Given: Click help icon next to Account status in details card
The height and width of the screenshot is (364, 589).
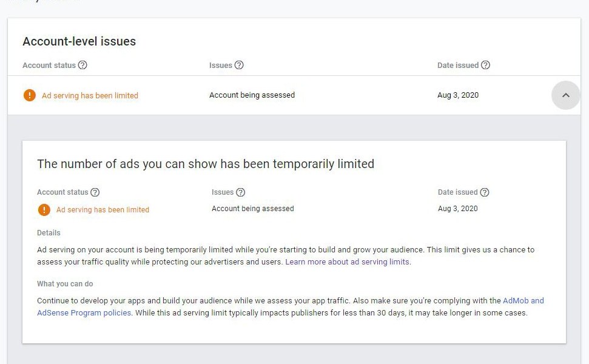Looking at the screenshot, I should (95, 192).
